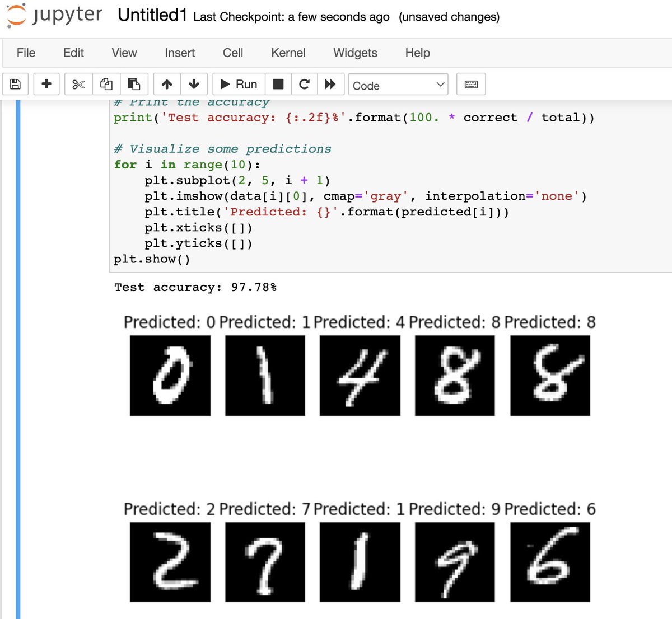This screenshot has height=619, width=672.
Task: Open the command palette keyboard icon
Action: click(471, 84)
